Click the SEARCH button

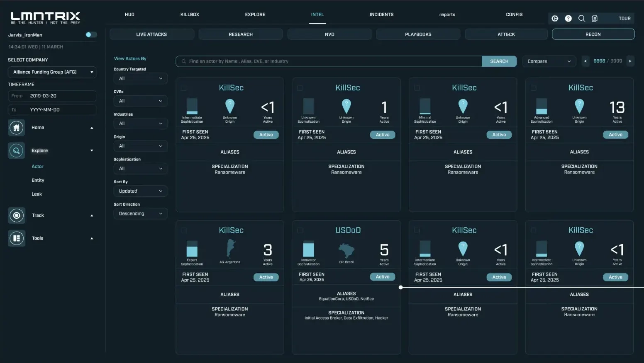[499, 61]
